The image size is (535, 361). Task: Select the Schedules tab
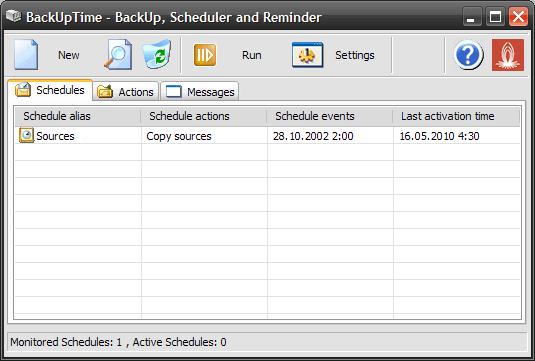click(x=50, y=90)
